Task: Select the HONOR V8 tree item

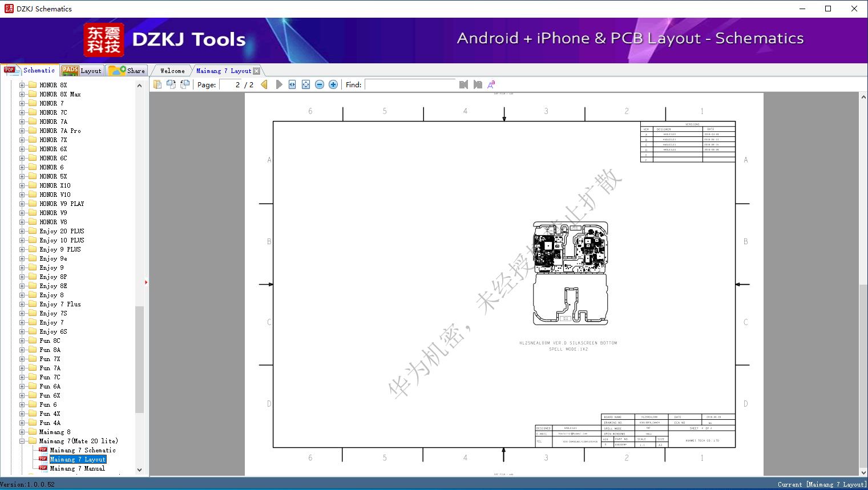Action: (53, 222)
